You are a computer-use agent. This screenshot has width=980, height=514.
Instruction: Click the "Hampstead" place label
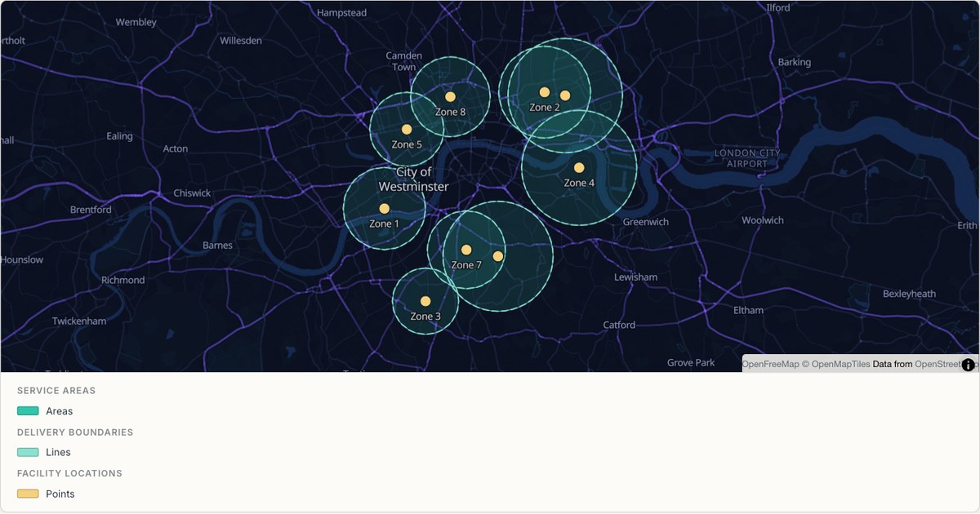click(341, 13)
